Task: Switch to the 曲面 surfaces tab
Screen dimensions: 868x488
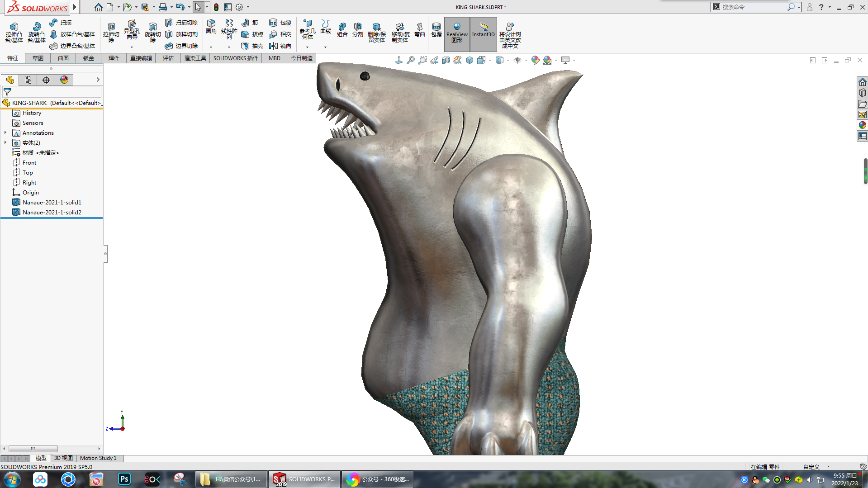Action: (63, 58)
